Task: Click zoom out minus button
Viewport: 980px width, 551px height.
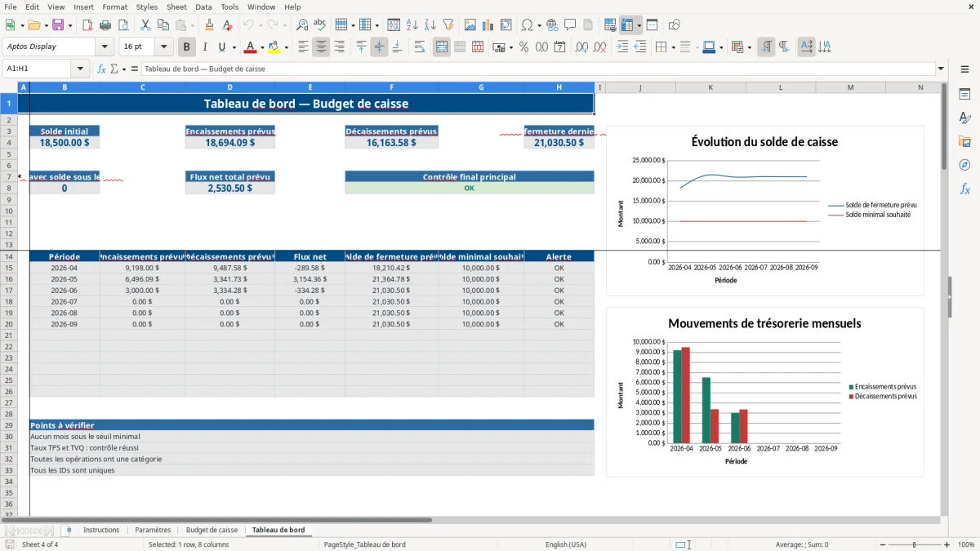Action: pyautogui.click(x=881, y=544)
